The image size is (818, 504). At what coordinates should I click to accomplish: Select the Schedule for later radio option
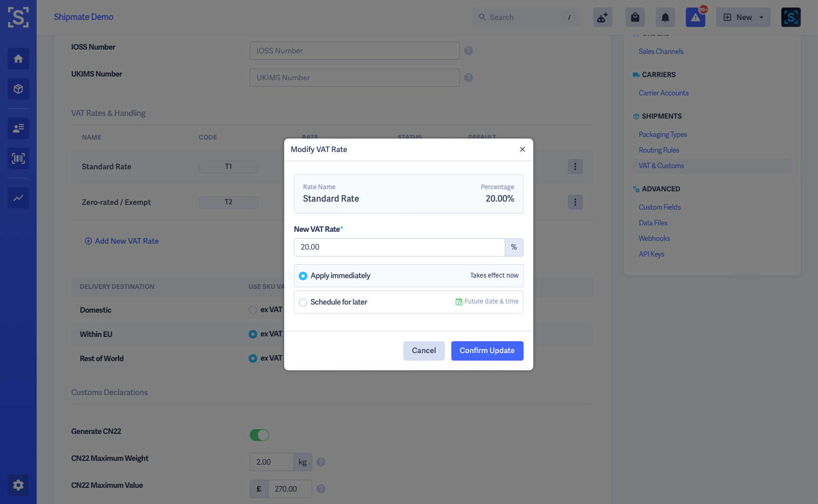(303, 302)
